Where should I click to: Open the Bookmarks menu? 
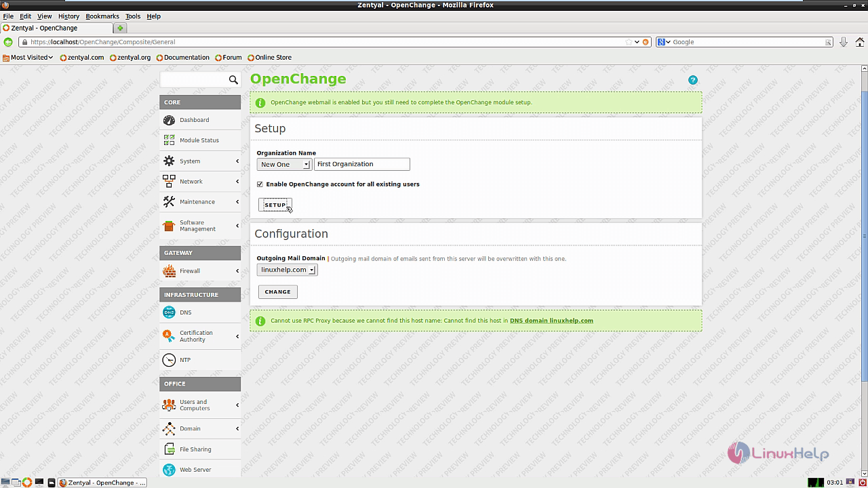click(x=102, y=16)
